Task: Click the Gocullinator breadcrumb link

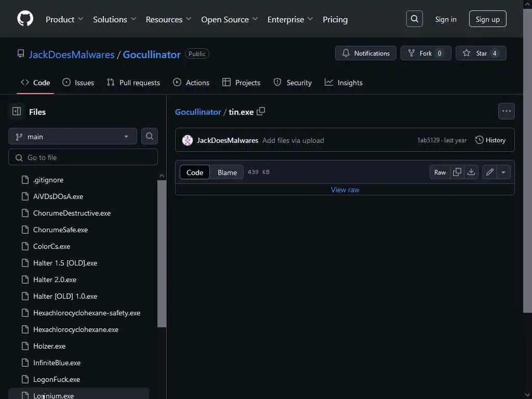Action: pos(198,112)
